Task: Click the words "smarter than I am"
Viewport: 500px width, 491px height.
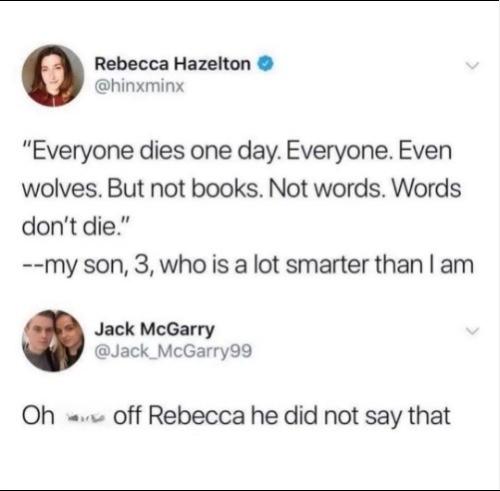Action: [x=380, y=265]
